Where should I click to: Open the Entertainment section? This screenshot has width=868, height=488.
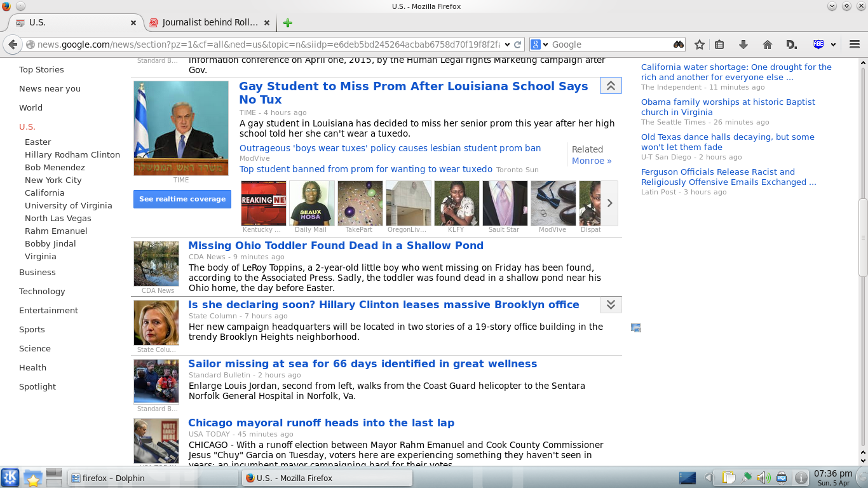(48, 310)
